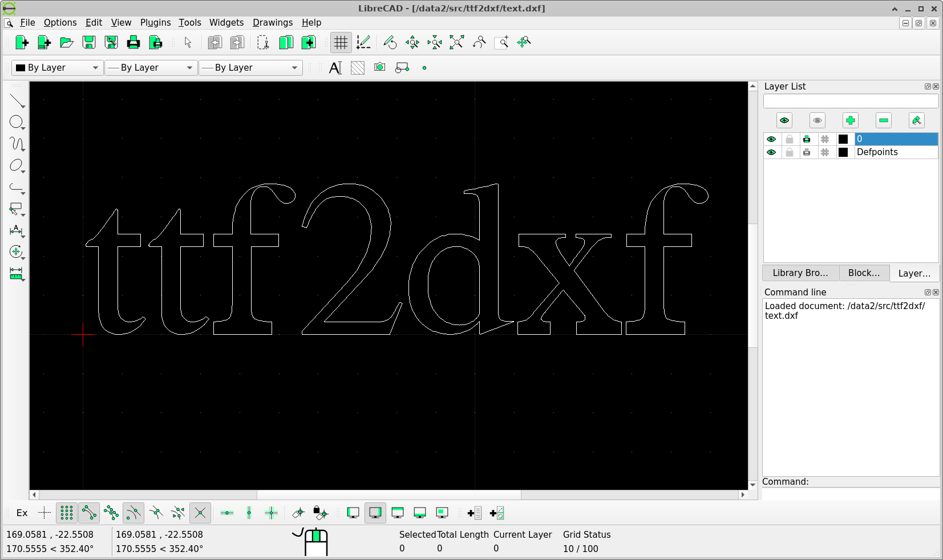Image resolution: width=943 pixels, height=560 pixels.
Task: Click the Redraw icon
Action: (x=390, y=42)
